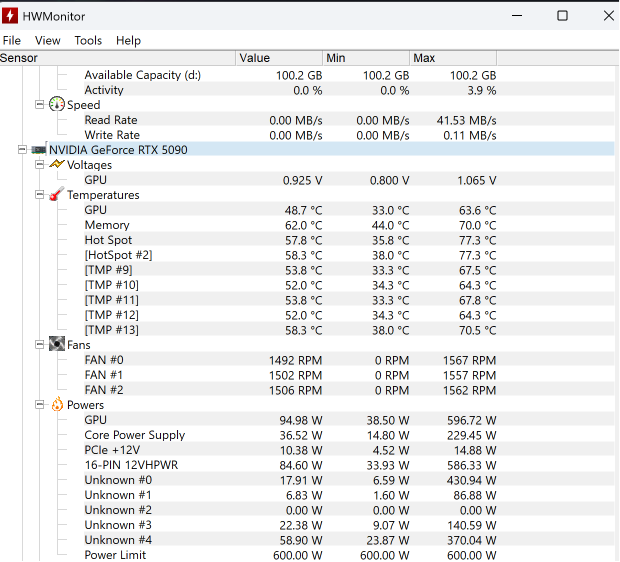Image resolution: width=620 pixels, height=562 pixels.
Task: Click the Max column header
Action: [453, 58]
